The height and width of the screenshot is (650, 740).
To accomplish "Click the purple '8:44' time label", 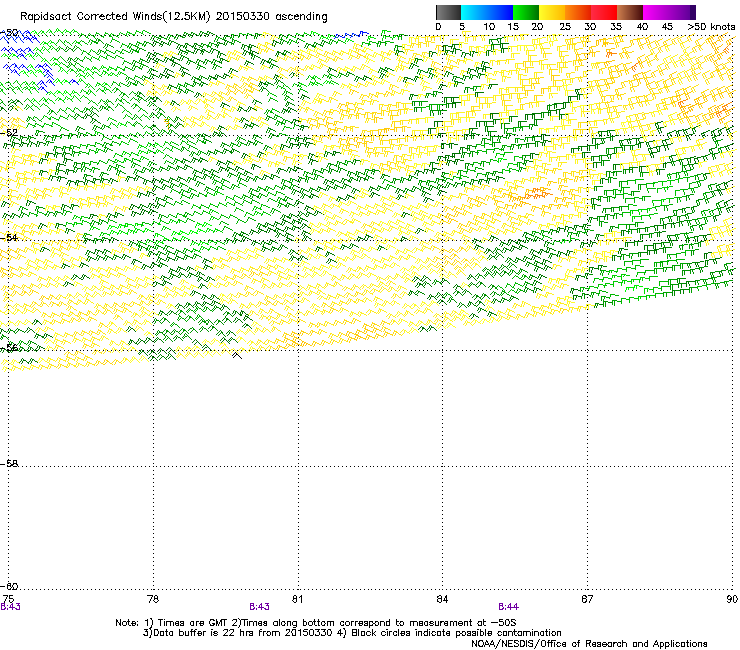I will click(508, 607).
